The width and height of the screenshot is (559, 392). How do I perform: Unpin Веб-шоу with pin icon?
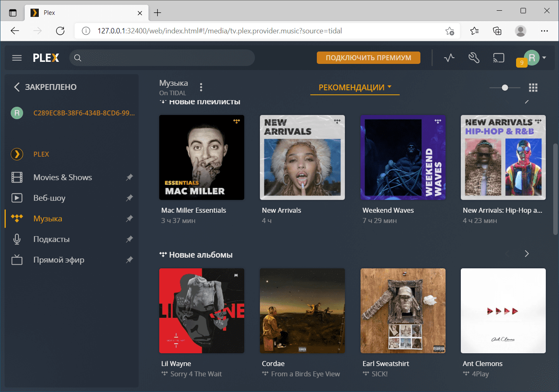tap(130, 198)
